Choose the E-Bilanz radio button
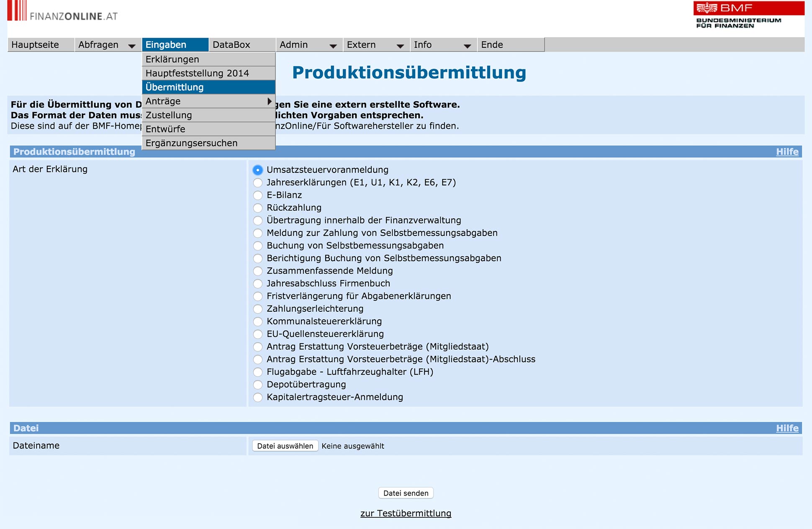The width and height of the screenshot is (812, 529). (258, 195)
